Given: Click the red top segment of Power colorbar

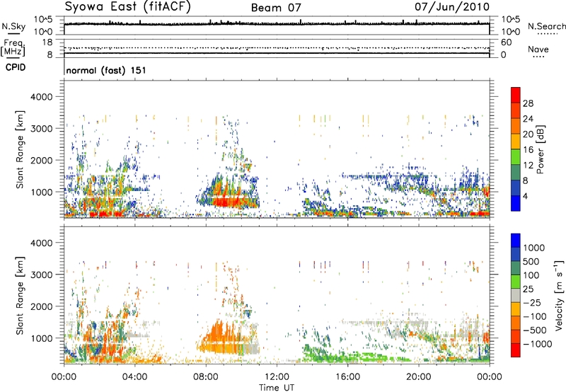Looking at the screenshot, I should click(x=516, y=95).
